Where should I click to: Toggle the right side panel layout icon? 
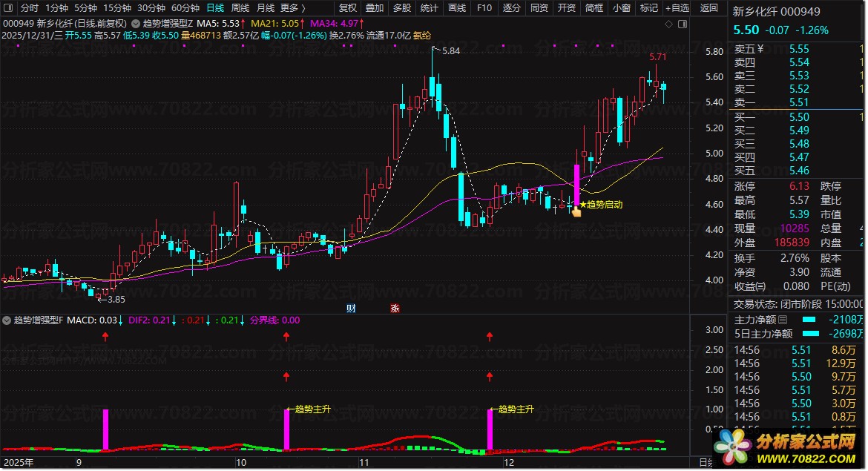pyautogui.click(x=683, y=24)
